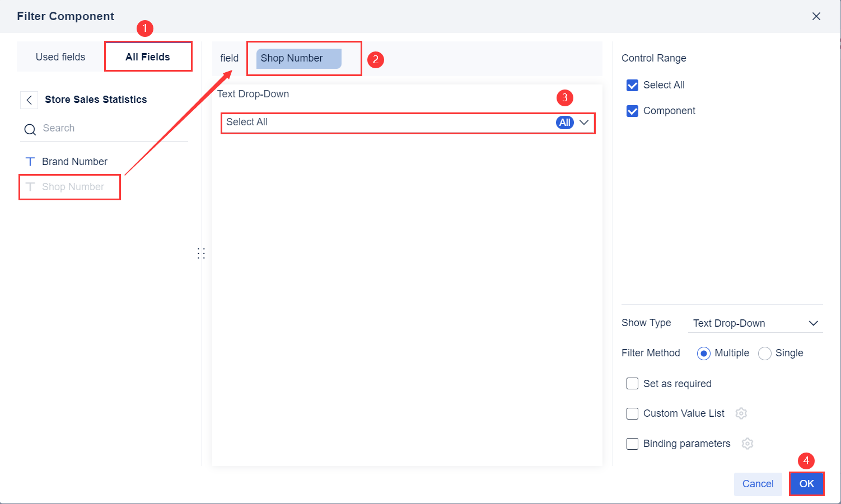
Task: Select the Single filter method
Action: (765, 353)
